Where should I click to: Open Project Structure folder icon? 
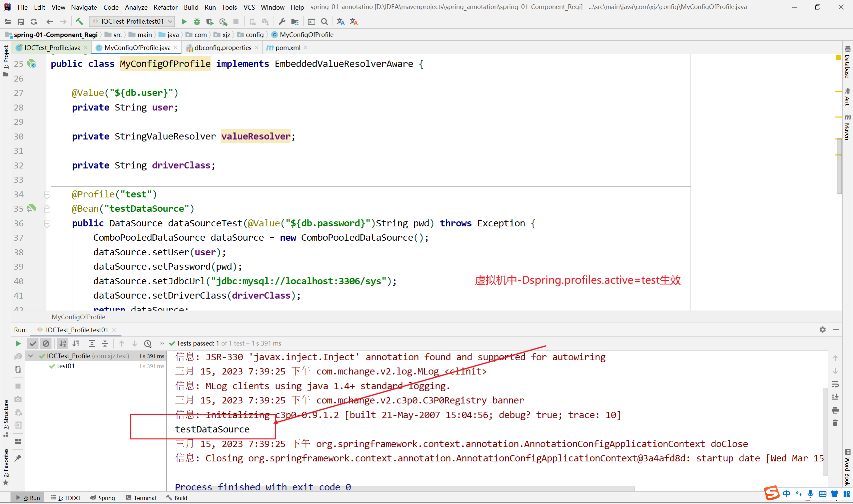click(x=295, y=22)
